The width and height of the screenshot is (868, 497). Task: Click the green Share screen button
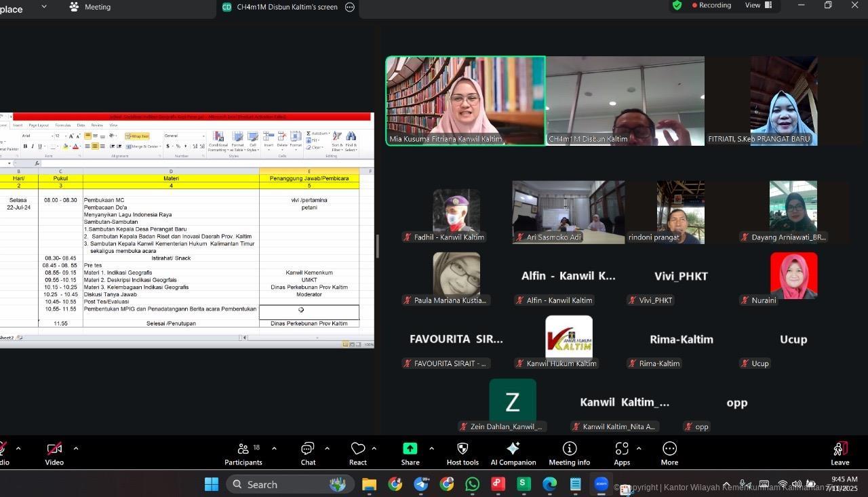(x=410, y=454)
